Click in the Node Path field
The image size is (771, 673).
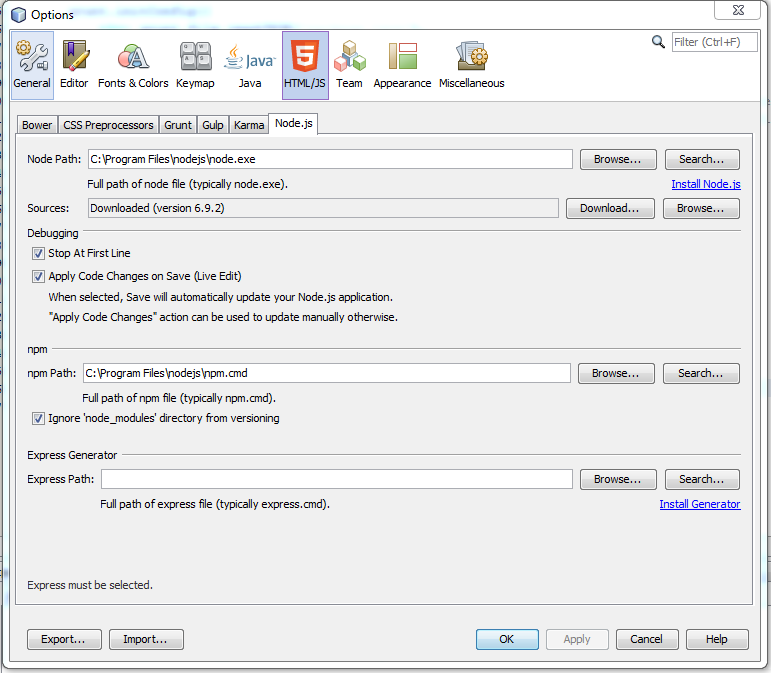(330, 159)
